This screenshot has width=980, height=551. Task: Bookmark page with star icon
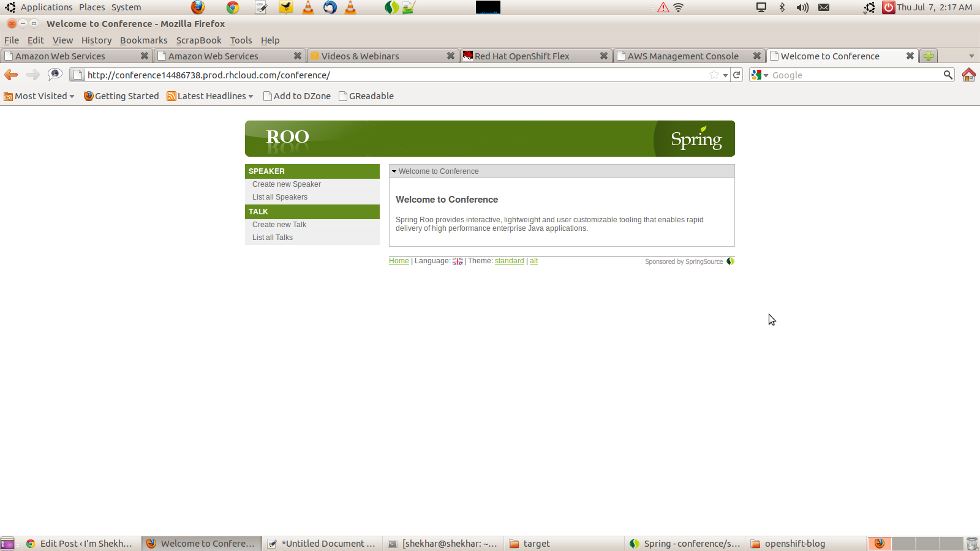(x=714, y=75)
